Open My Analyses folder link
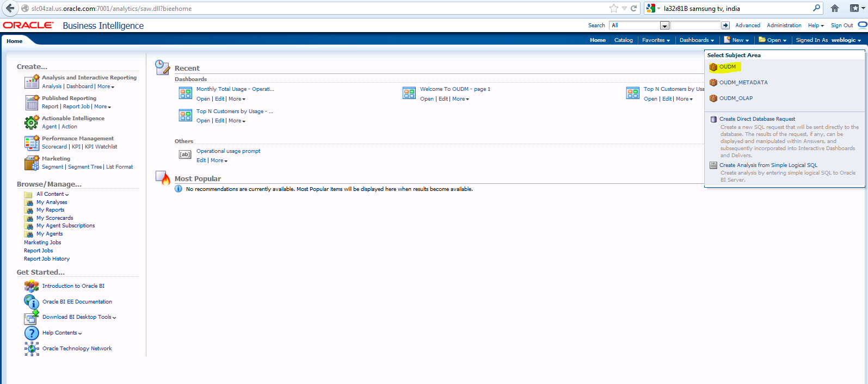The image size is (868, 384). point(52,202)
